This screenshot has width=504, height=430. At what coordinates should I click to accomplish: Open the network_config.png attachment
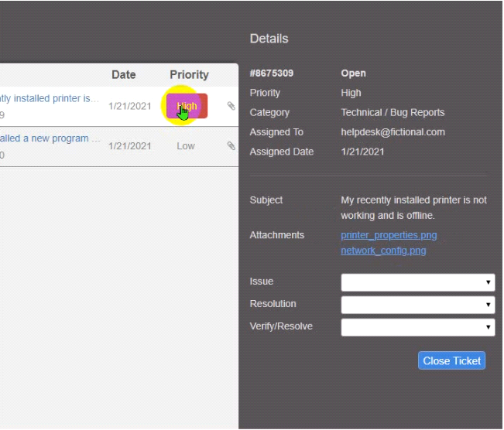[x=383, y=251]
